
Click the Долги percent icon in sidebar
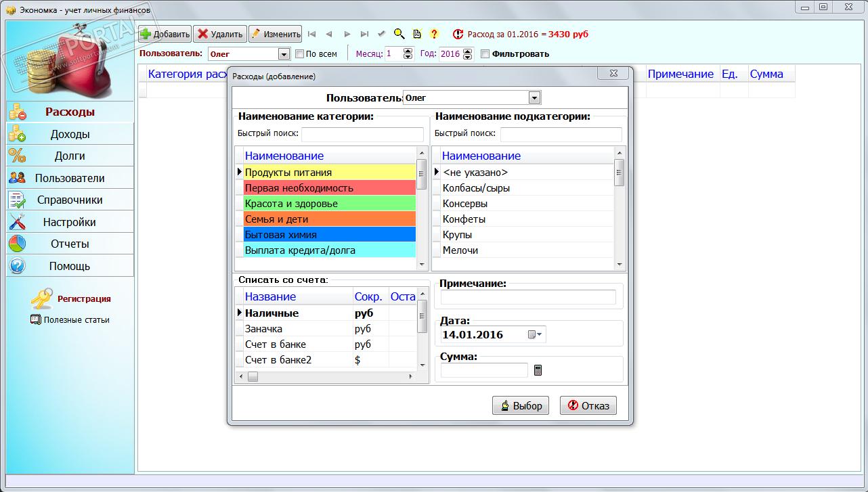pos(18,156)
